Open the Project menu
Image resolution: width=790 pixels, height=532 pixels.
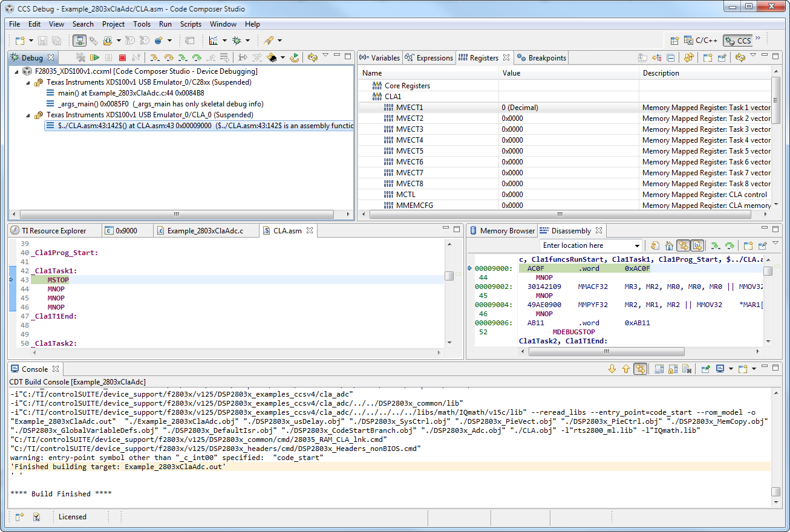(113, 24)
